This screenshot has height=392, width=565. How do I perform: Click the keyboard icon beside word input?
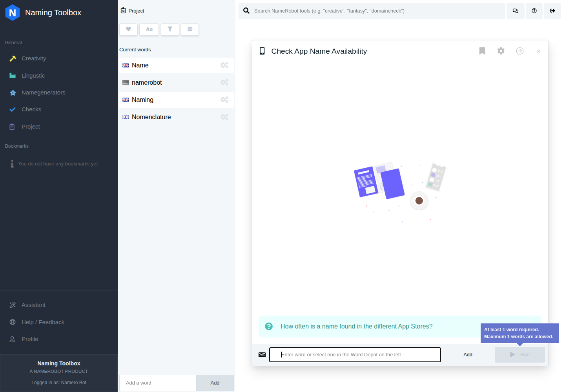click(x=262, y=355)
